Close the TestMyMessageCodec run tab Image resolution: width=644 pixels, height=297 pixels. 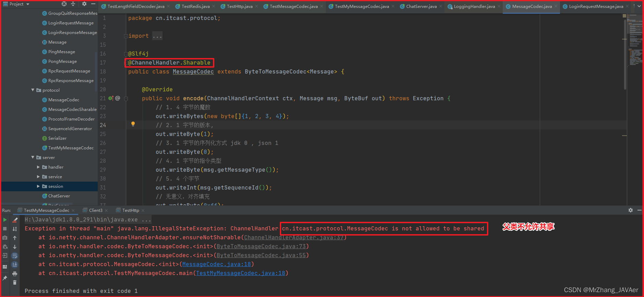[73, 210]
